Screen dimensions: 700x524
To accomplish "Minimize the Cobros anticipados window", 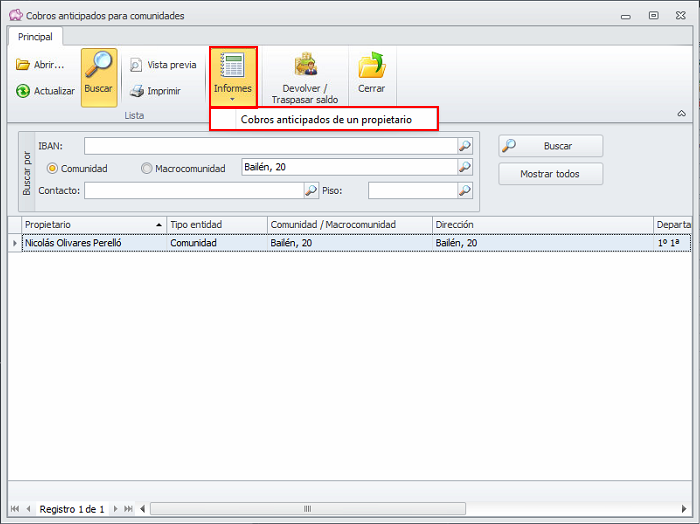I will [x=626, y=16].
